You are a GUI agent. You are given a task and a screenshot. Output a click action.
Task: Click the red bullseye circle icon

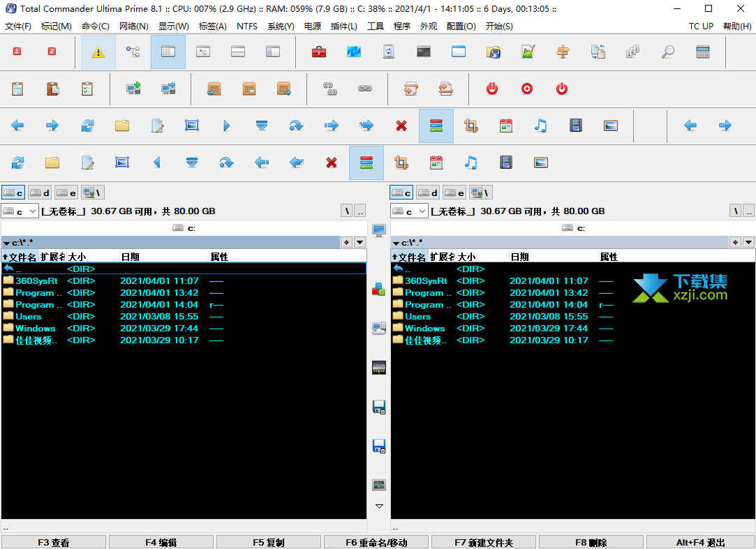[x=527, y=89]
